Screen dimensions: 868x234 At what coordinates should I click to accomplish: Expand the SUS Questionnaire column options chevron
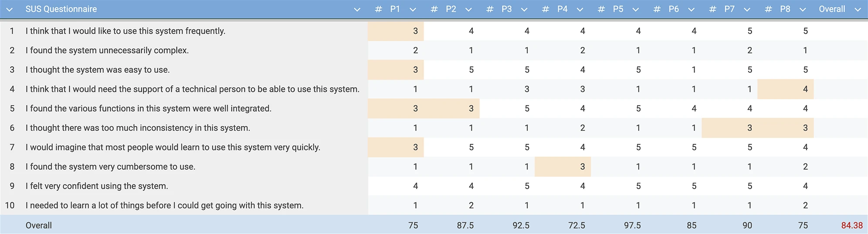click(x=357, y=10)
